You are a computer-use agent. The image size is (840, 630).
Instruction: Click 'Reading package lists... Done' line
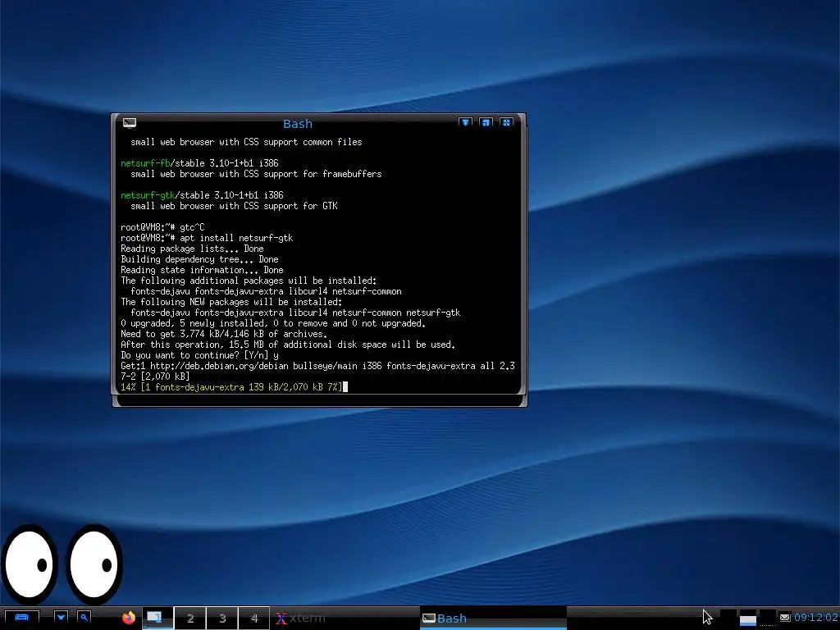click(192, 249)
